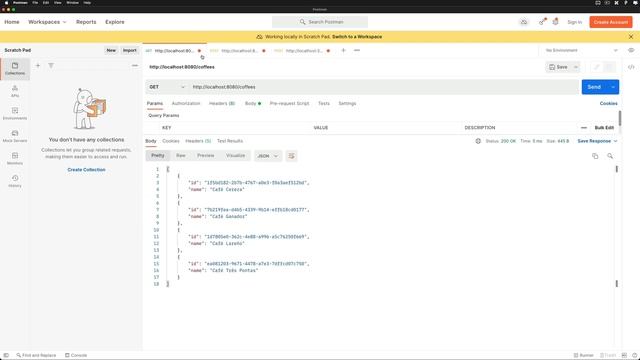The image size is (640, 360).
Task: Open the Monitors sidebar panel
Action: [x=15, y=158]
